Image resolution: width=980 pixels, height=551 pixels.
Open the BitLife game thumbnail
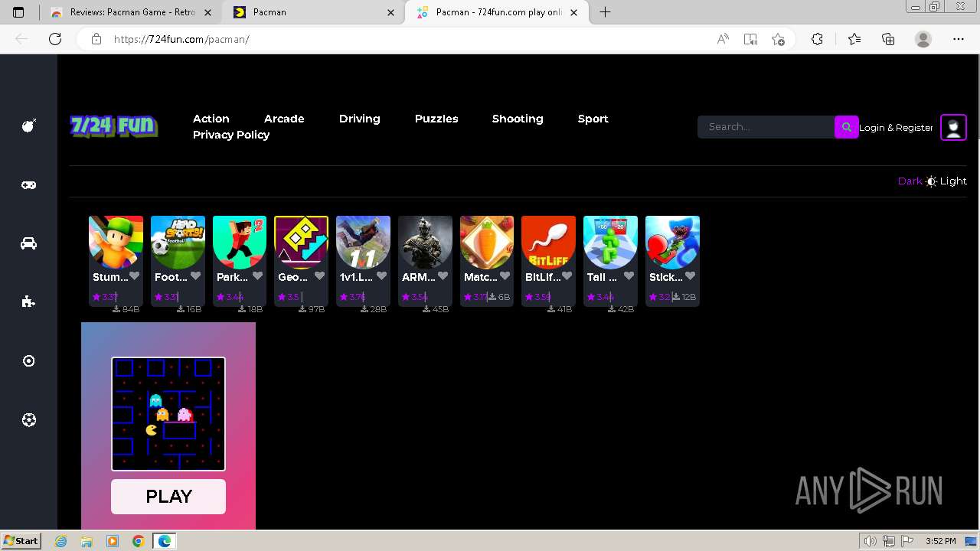[x=548, y=243]
